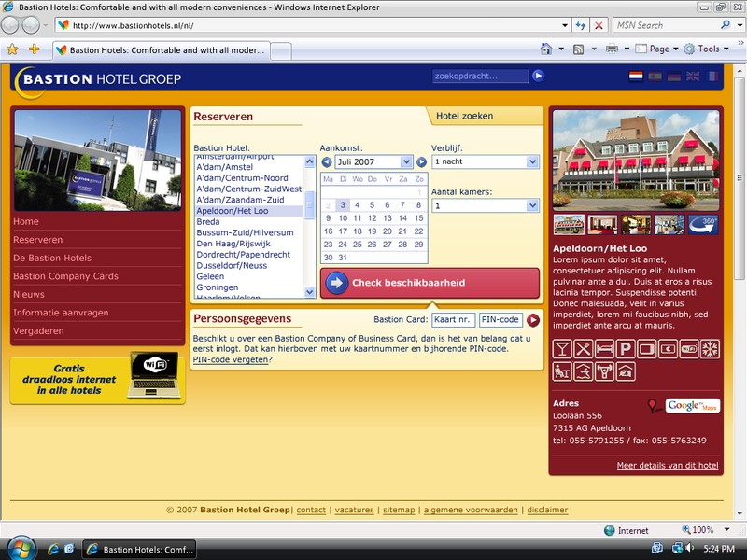Click the search arrow beside zoekopdracht field
The image size is (747, 560).
[539, 77]
